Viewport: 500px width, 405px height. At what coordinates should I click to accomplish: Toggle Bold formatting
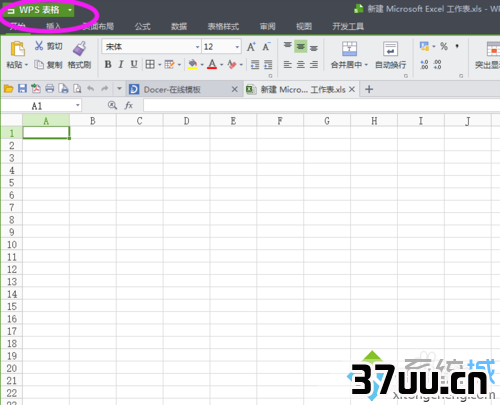click(x=108, y=64)
